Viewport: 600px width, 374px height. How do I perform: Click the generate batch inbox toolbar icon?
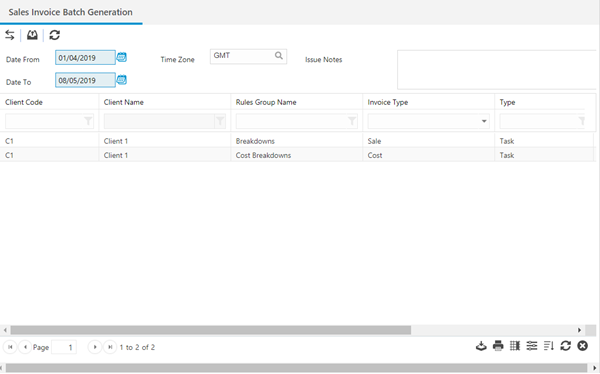tap(32, 35)
